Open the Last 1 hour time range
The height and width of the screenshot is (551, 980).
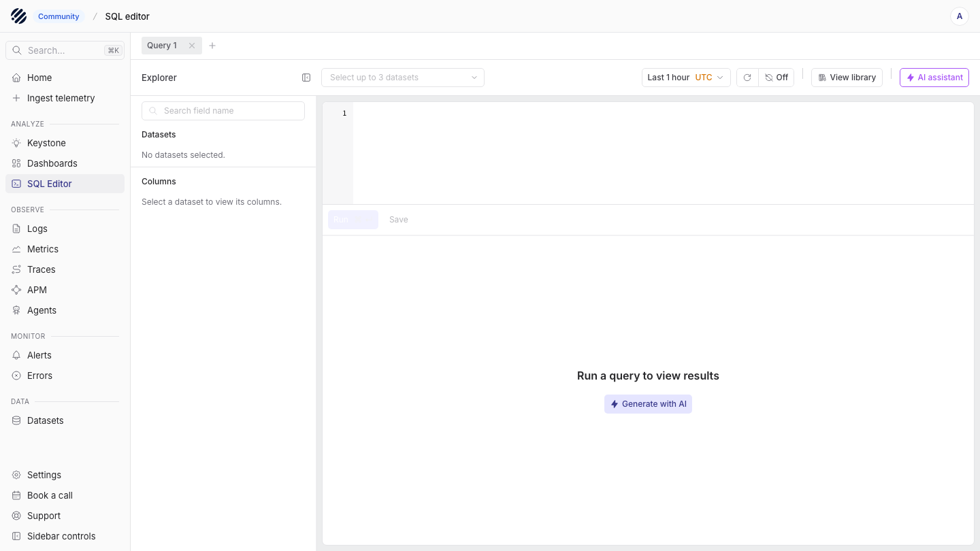[x=686, y=78]
